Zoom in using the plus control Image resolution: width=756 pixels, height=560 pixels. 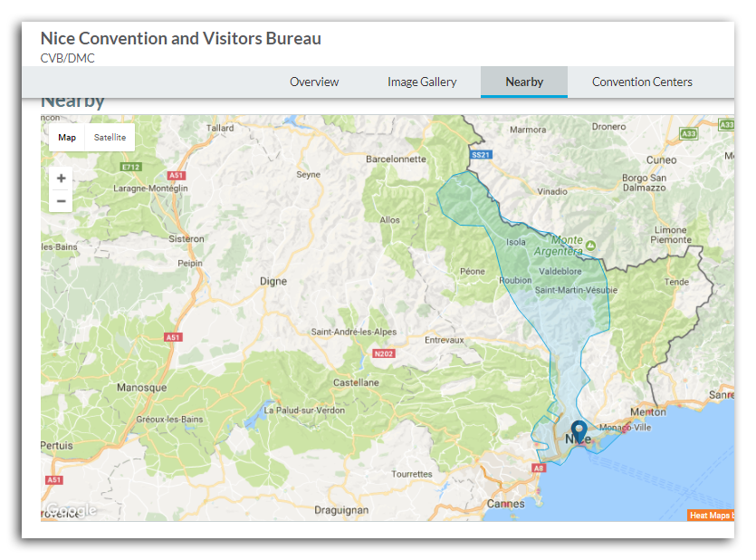coord(60,178)
